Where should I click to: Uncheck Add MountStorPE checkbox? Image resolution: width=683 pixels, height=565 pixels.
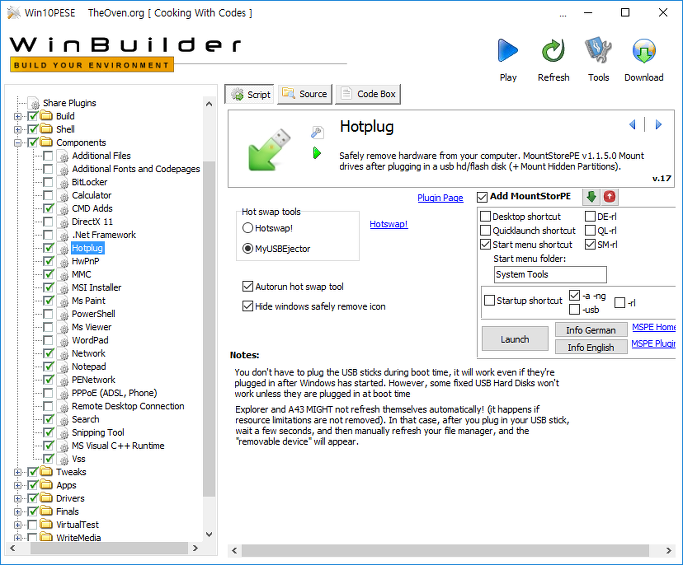pos(482,197)
